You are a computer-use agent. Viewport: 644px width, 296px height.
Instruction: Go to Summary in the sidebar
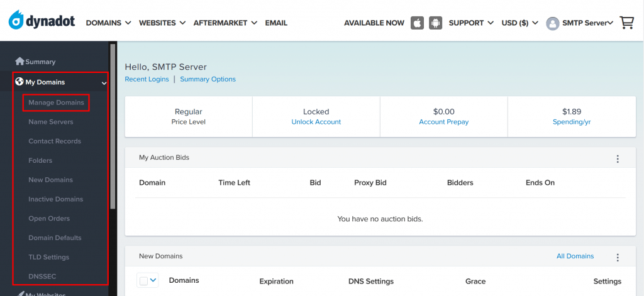click(40, 62)
